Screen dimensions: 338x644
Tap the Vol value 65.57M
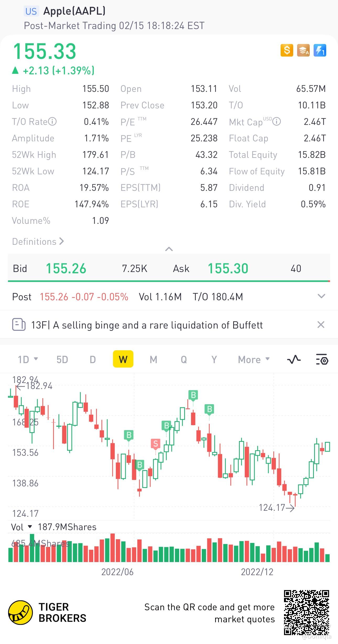pyautogui.click(x=311, y=89)
